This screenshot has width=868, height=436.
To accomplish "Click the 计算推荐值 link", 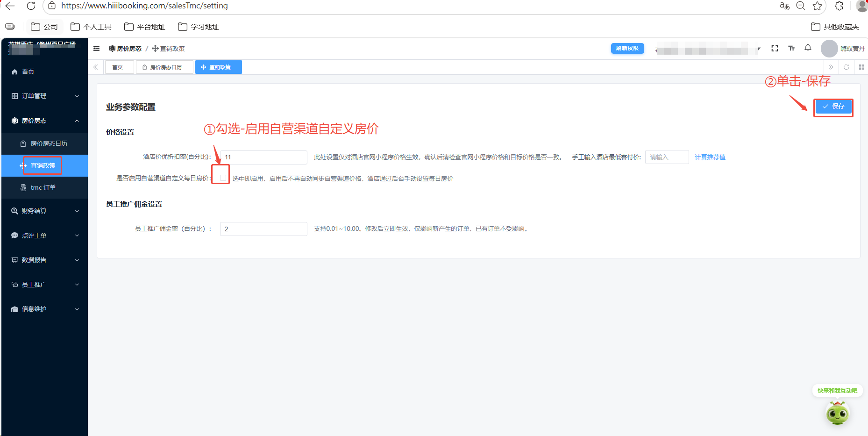I will [x=710, y=157].
